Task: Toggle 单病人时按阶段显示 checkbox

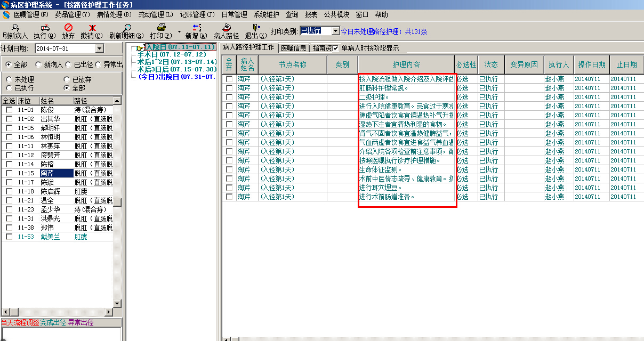Action: (x=336, y=48)
